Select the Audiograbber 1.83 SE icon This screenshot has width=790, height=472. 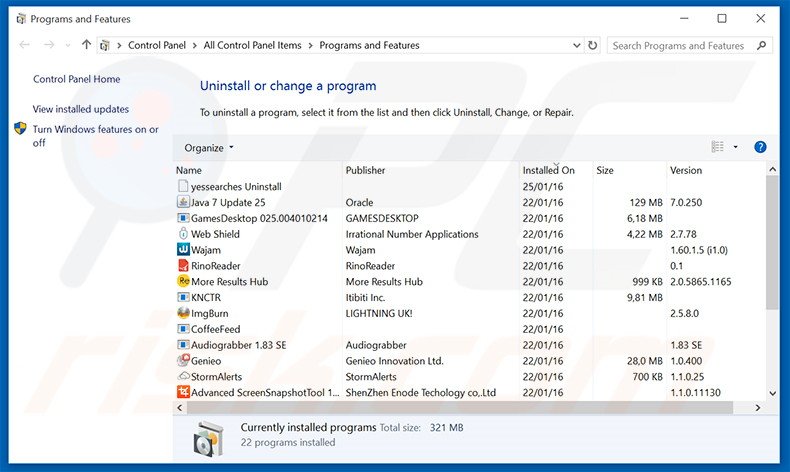click(x=183, y=345)
